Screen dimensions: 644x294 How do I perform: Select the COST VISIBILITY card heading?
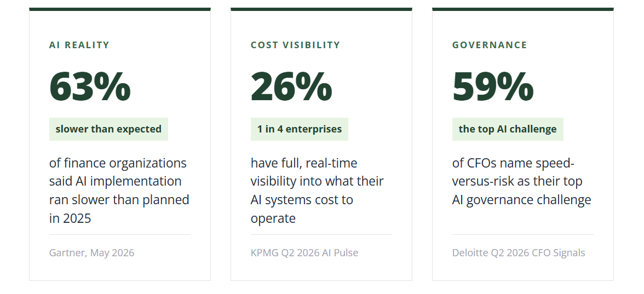295,45
